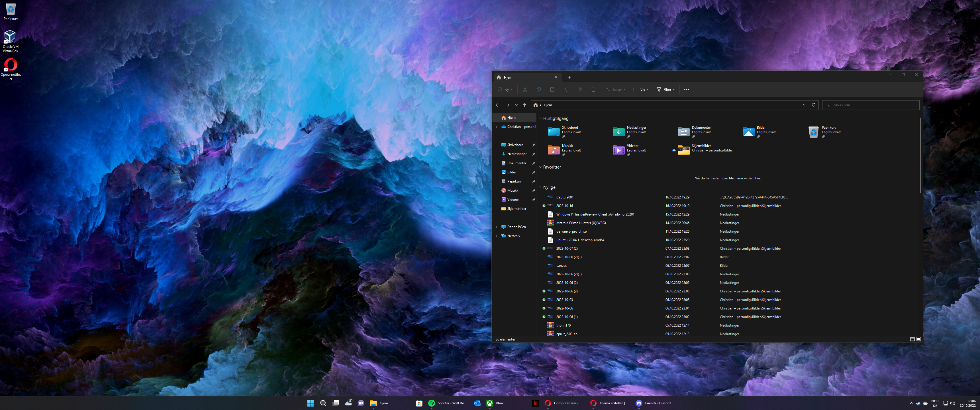Open the Filter dropdown
The height and width of the screenshot is (410, 980).
[666, 90]
